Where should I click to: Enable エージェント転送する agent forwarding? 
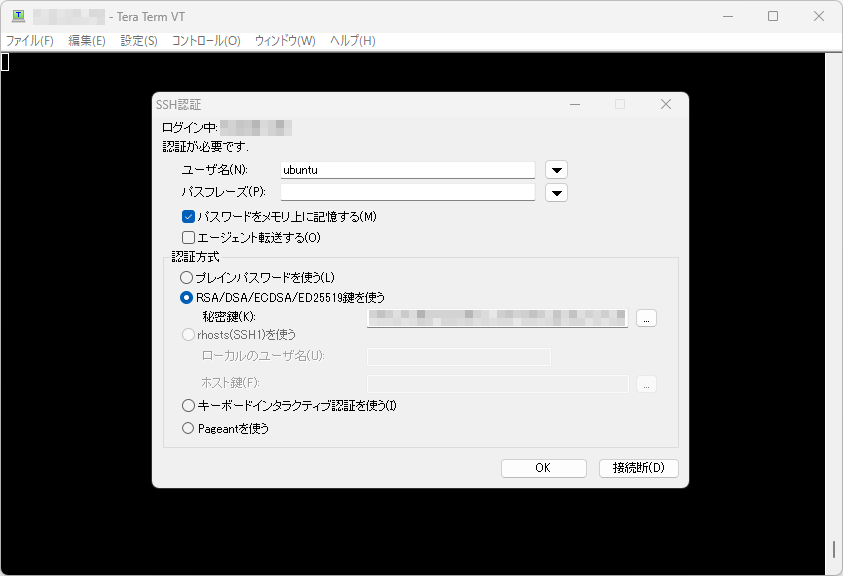point(188,237)
